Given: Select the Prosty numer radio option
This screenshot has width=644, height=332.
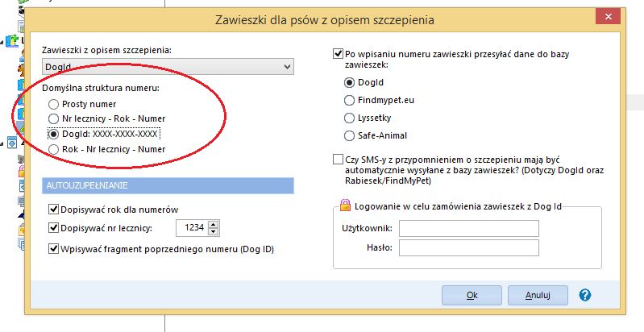Looking at the screenshot, I should (53, 104).
